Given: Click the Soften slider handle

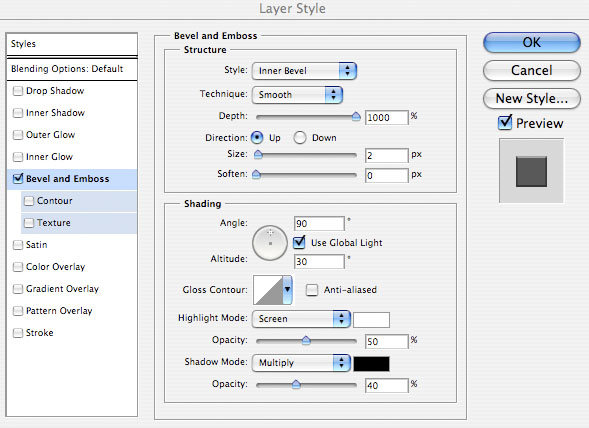Looking at the screenshot, I should (256, 174).
